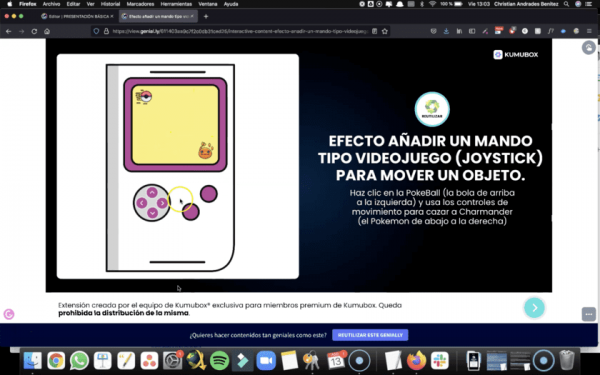Click the down arrow on the d-pad
Viewport: 600px width, 375px height.
click(x=152, y=213)
